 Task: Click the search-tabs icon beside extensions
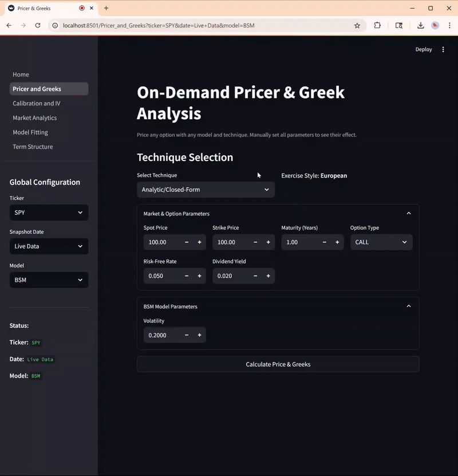(399, 26)
